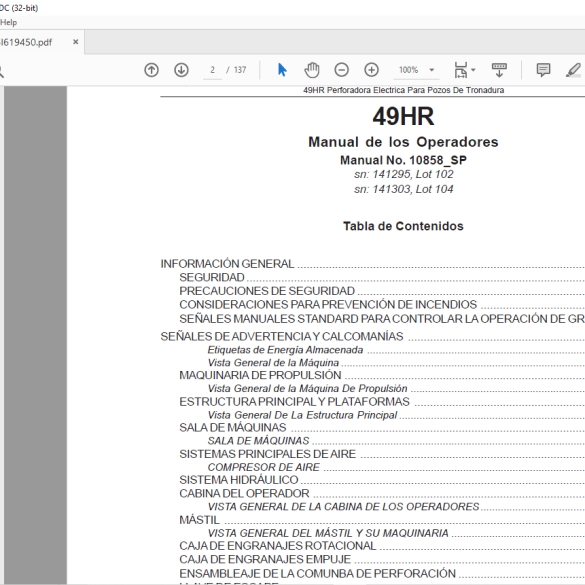Open the MAQUINARIA DE PROPULSIÓN entry
The height and width of the screenshot is (585, 585).
(x=260, y=375)
